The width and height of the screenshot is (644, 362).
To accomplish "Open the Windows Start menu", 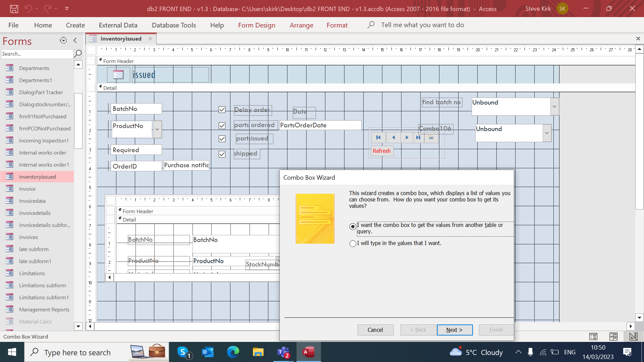I will (12, 352).
